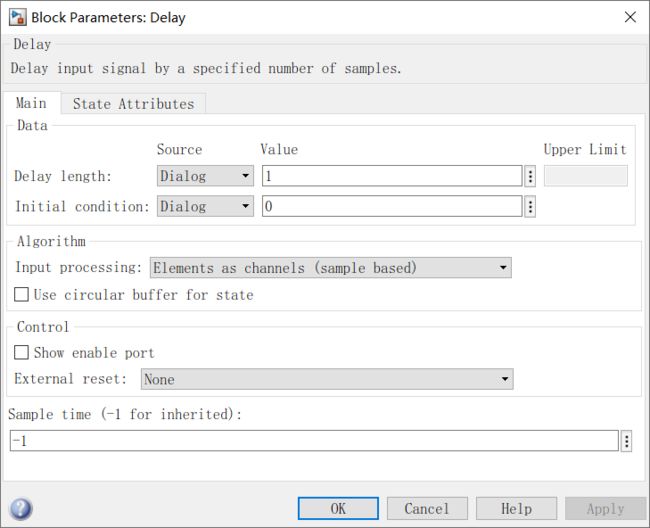Click the blue help question mark icon
Viewport: 650px width, 528px height.
click(x=20, y=508)
